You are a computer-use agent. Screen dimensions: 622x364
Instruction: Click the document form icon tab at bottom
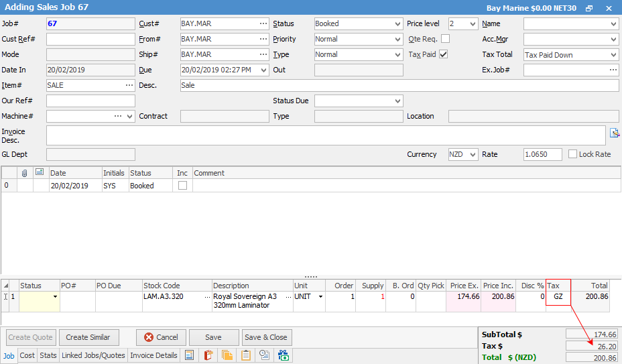pyautogui.click(x=190, y=355)
